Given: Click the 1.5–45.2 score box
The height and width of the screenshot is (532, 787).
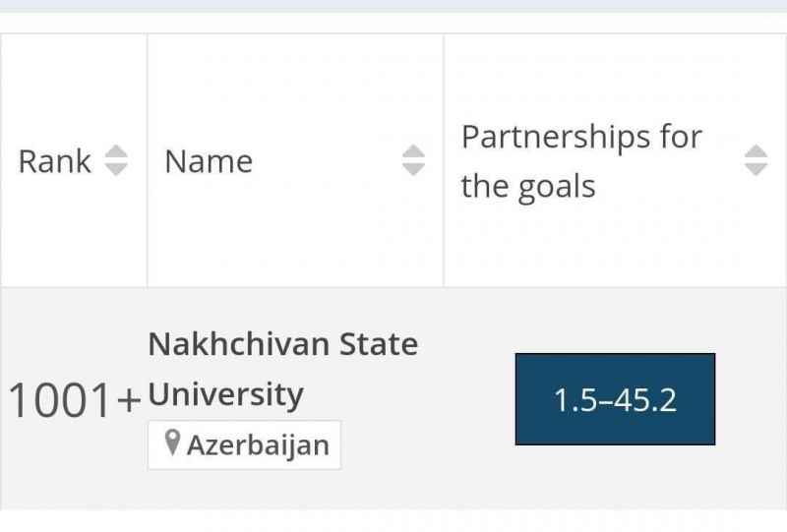Looking at the screenshot, I should 615,399.
